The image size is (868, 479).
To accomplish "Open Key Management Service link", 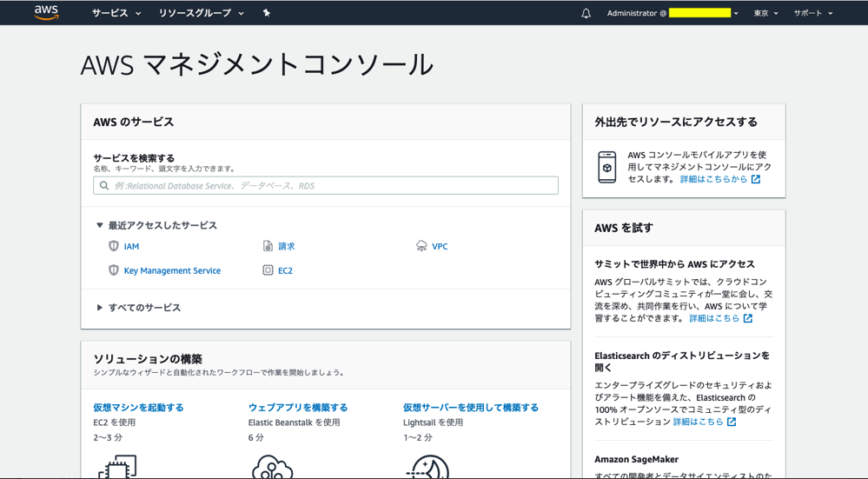I will point(172,270).
